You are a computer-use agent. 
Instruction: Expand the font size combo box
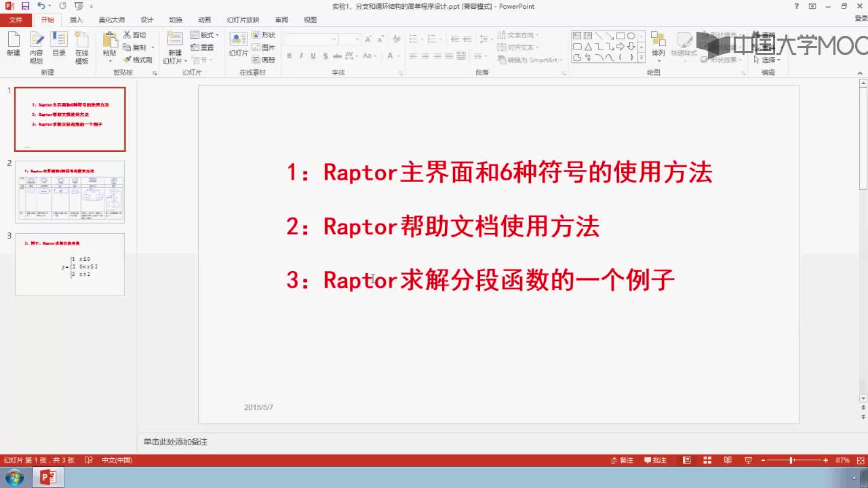click(x=357, y=39)
